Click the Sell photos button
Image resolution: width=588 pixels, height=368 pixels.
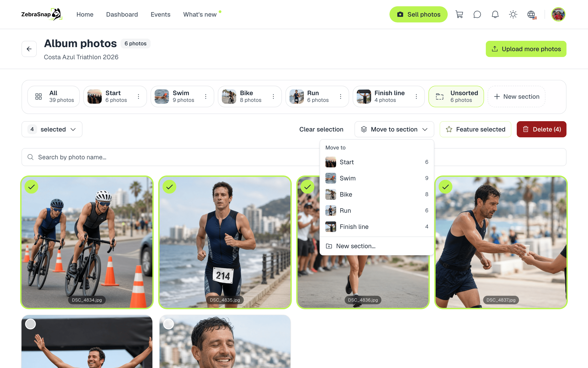tap(418, 14)
